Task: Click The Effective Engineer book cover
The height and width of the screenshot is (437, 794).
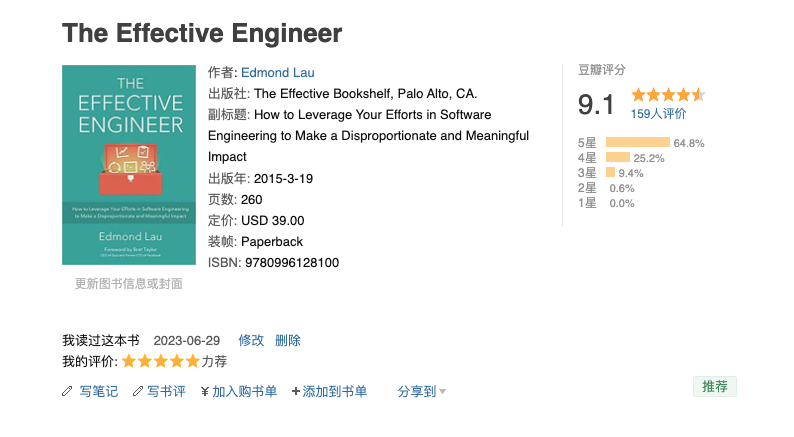Action: (x=129, y=165)
